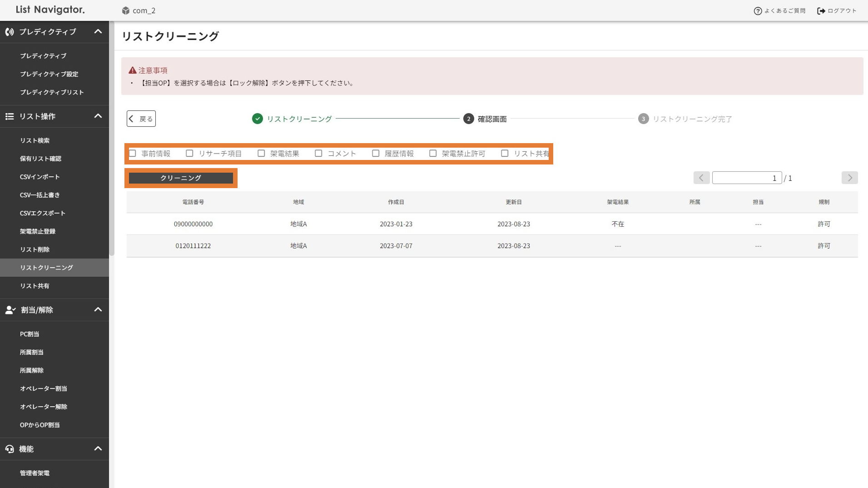Check the 履歴情報 checkbox
Viewport: 868px width, 488px height.
tap(376, 154)
